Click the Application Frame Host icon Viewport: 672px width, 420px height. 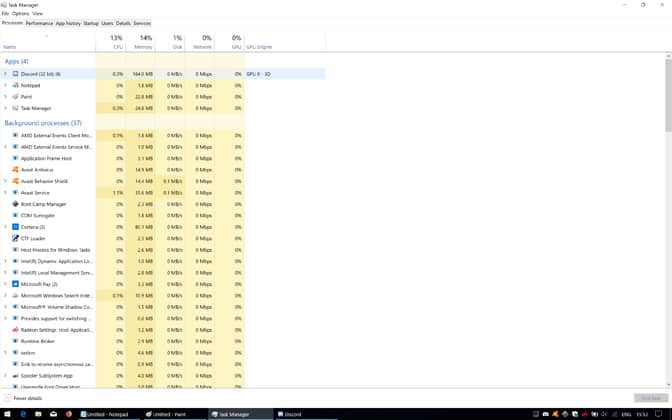coord(15,159)
